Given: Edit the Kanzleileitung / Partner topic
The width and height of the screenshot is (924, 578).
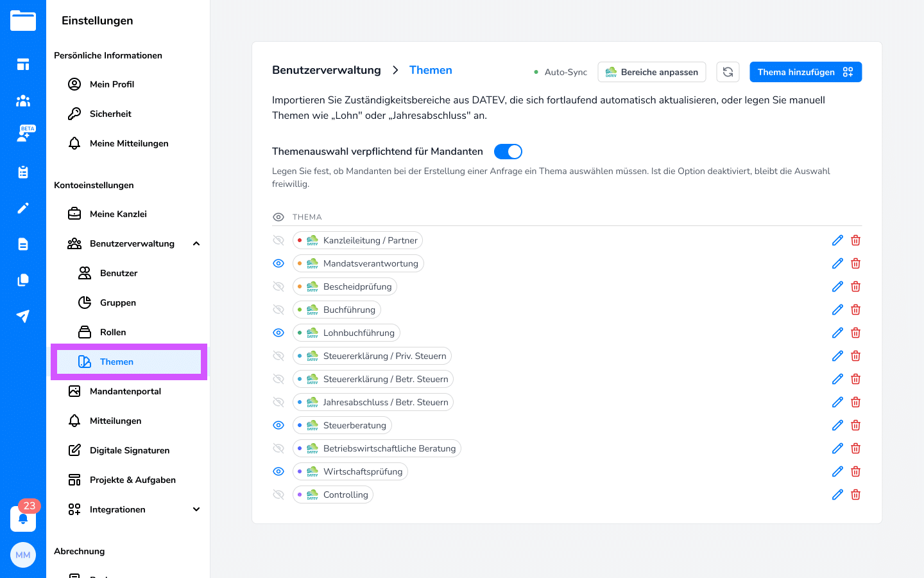Looking at the screenshot, I should point(837,240).
